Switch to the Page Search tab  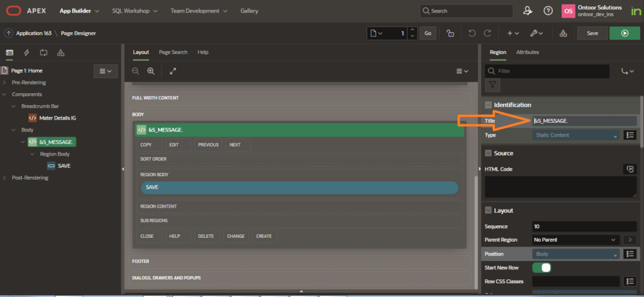(173, 52)
